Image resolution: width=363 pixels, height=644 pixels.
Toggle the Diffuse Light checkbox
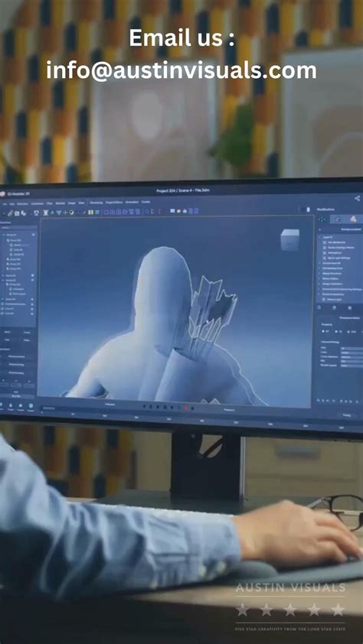[323, 299]
